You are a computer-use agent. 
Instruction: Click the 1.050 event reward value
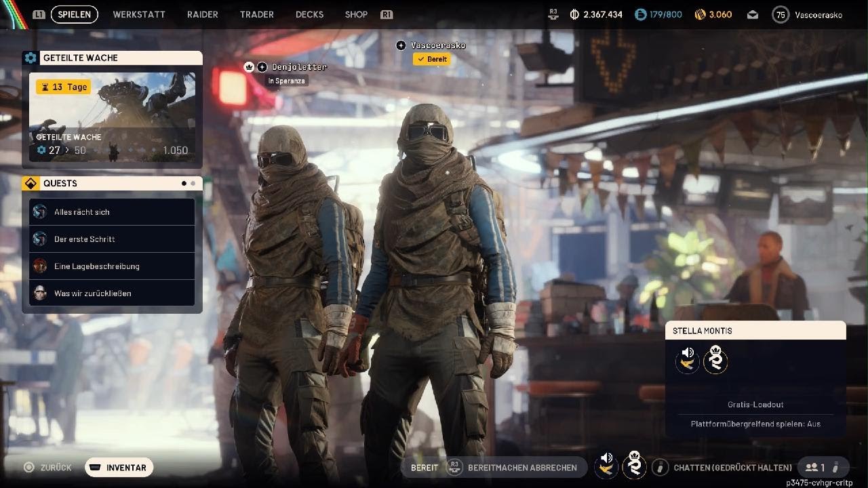pyautogui.click(x=175, y=150)
